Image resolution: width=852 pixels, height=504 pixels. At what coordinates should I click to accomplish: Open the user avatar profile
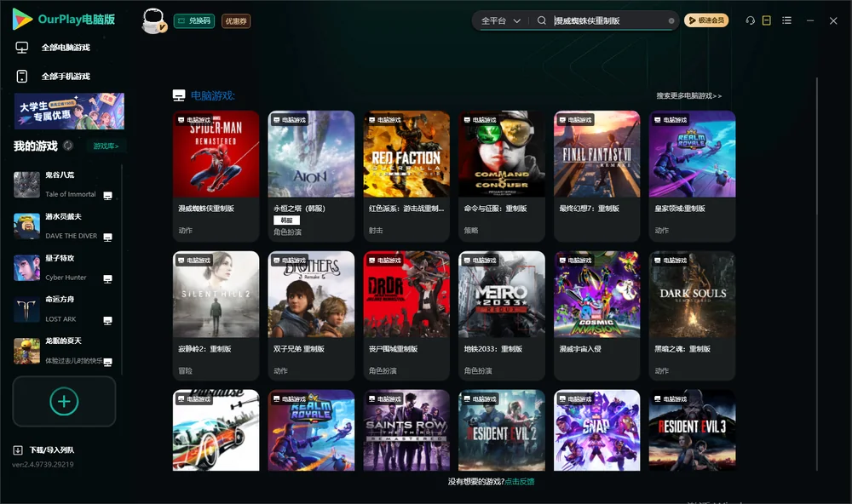click(153, 20)
